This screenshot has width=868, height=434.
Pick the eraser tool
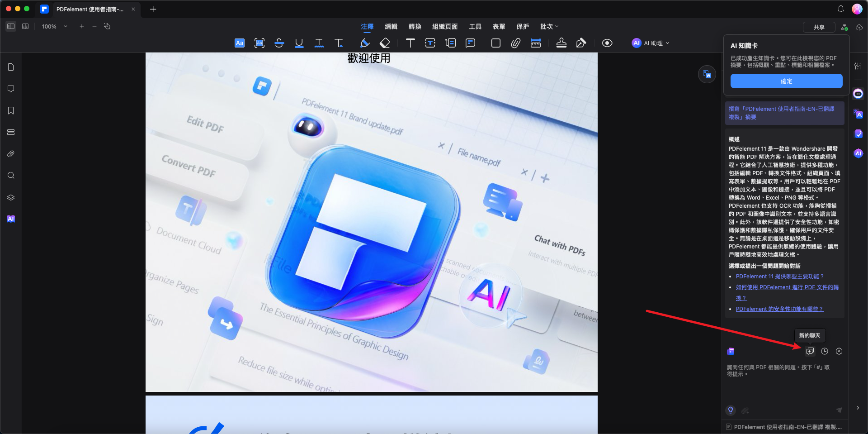[x=385, y=43]
